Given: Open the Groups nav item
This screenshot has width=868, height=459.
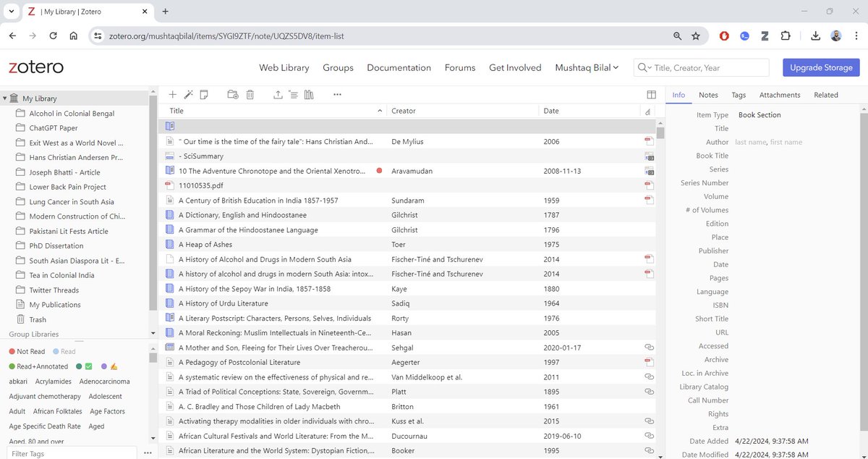Looking at the screenshot, I should coord(338,67).
